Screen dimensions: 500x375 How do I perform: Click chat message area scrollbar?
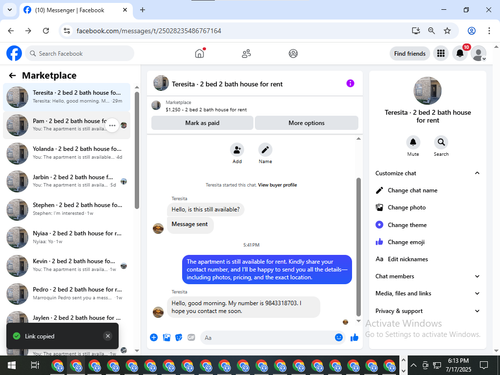pos(358,247)
